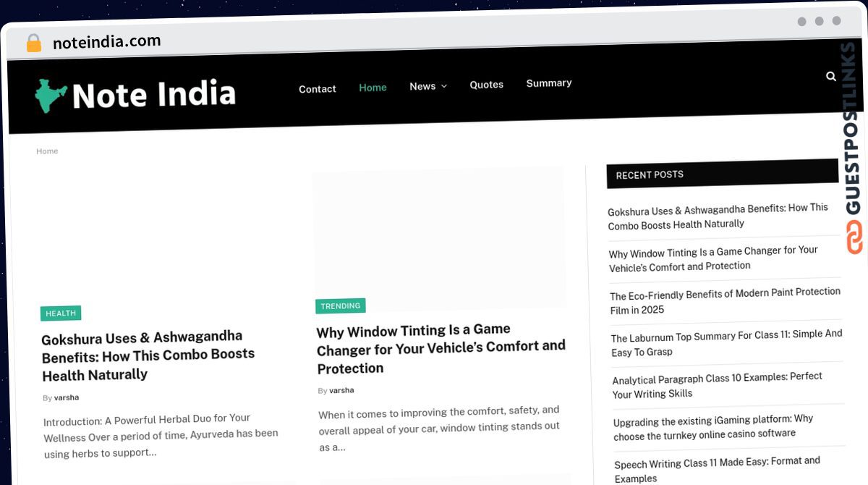Image resolution: width=868 pixels, height=485 pixels.
Task: Click the India map logo icon
Action: click(x=51, y=96)
